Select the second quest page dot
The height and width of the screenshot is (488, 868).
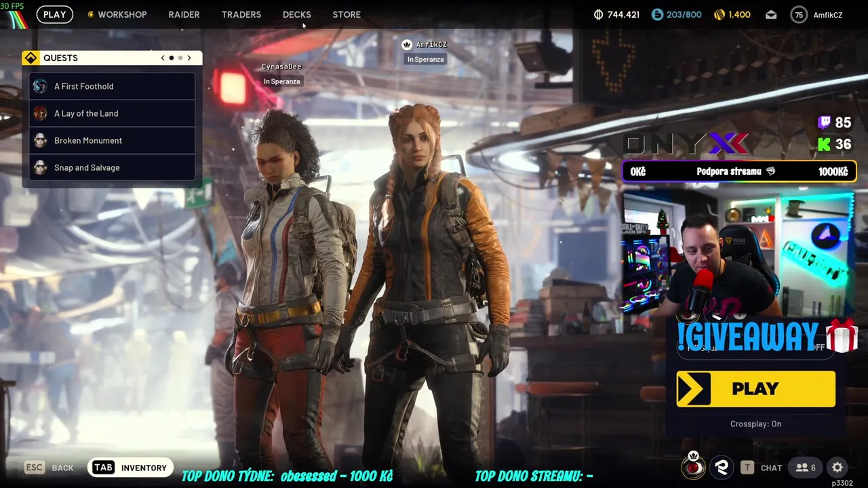pyautogui.click(x=180, y=58)
